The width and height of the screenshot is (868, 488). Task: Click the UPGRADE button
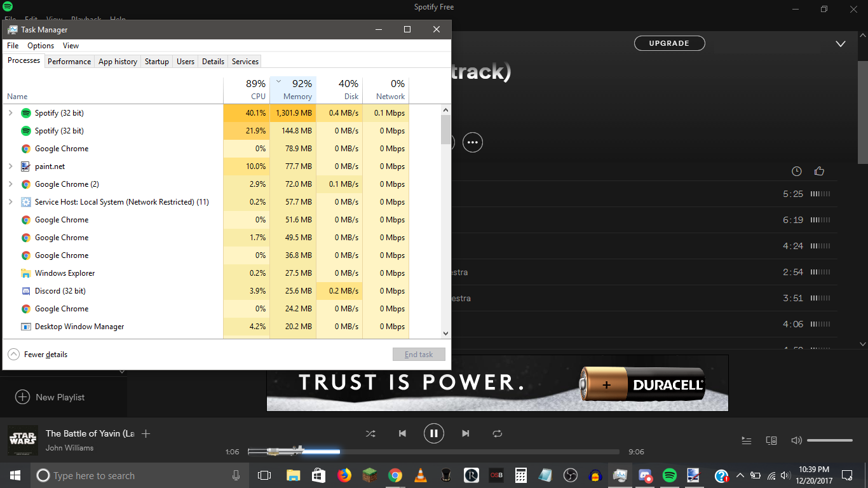point(669,43)
